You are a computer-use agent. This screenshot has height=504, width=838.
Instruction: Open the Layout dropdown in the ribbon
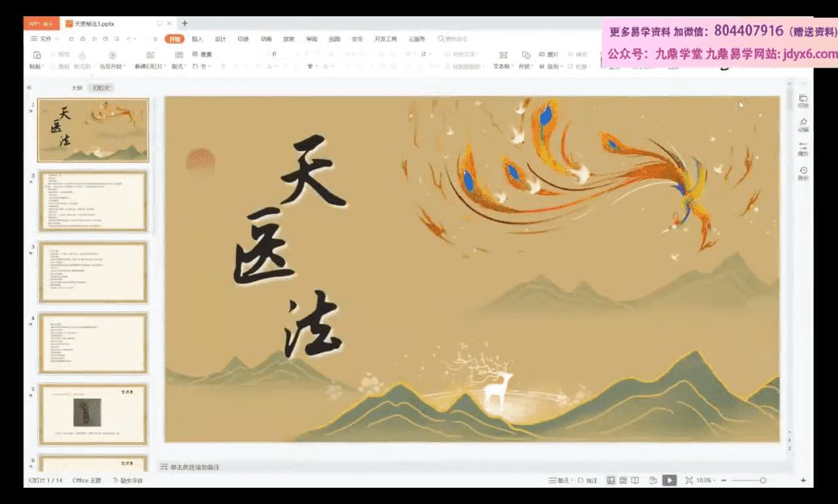(178, 66)
